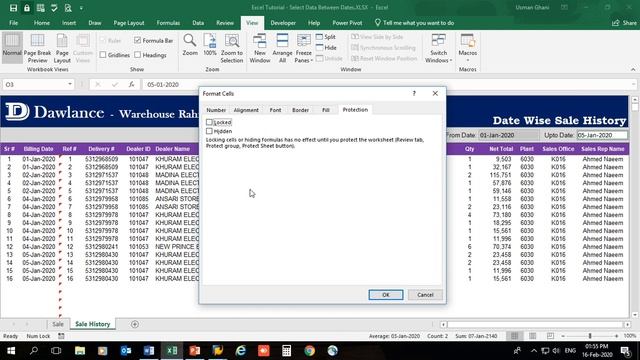
Task: Expand the Name Box dropdown
Action: 70,84
